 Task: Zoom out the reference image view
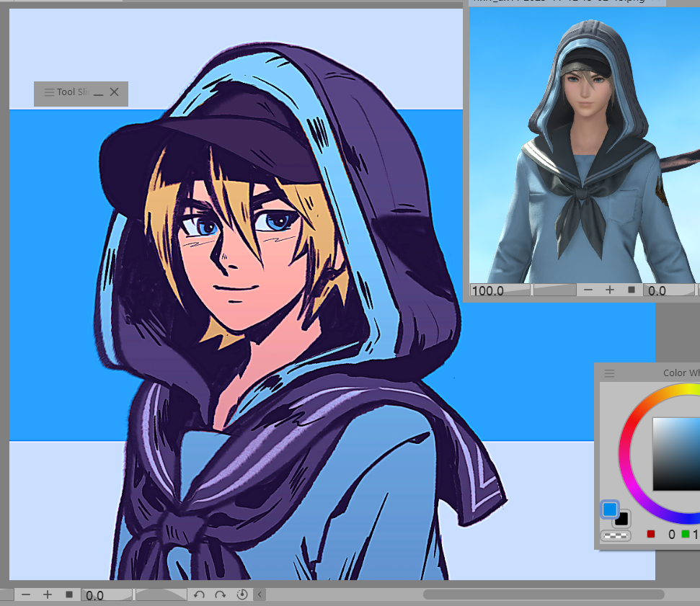[x=588, y=290]
